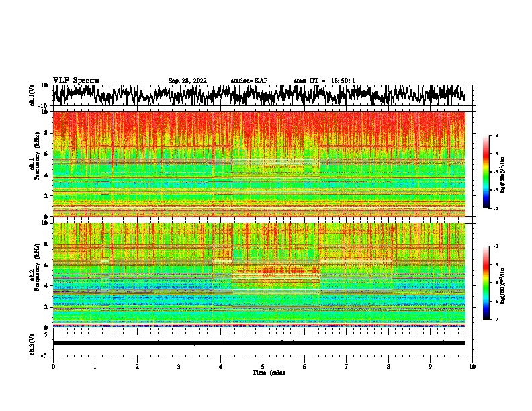Click the "VLF Spectra" plot title
The image size is (532, 411).
click(x=76, y=81)
